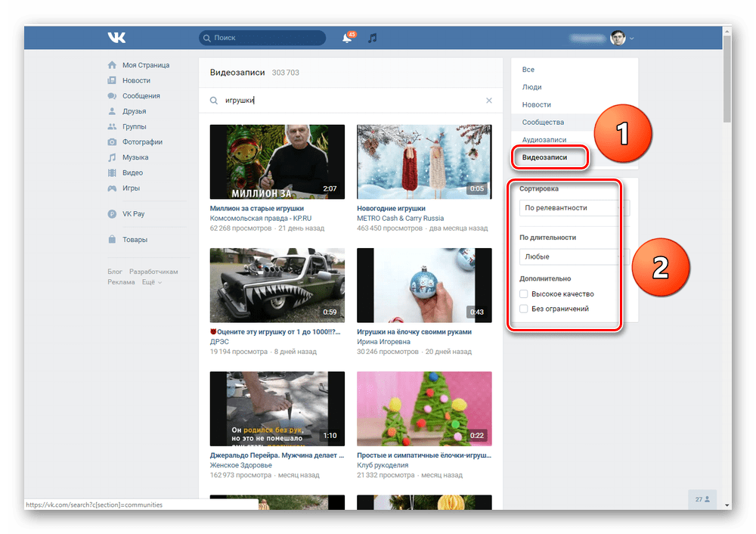This screenshot has width=756, height=534.
Task: Click scrollbar down arrow
Action: [727, 505]
